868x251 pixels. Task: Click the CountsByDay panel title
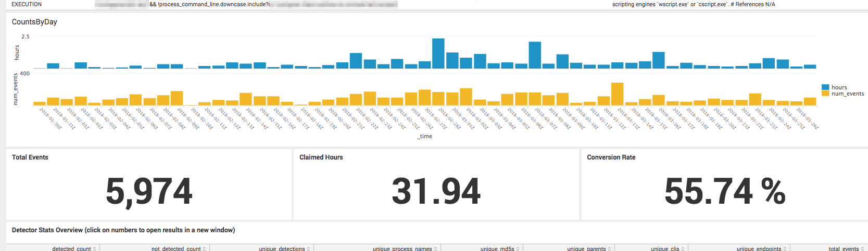pyautogui.click(x=34, y=22)
